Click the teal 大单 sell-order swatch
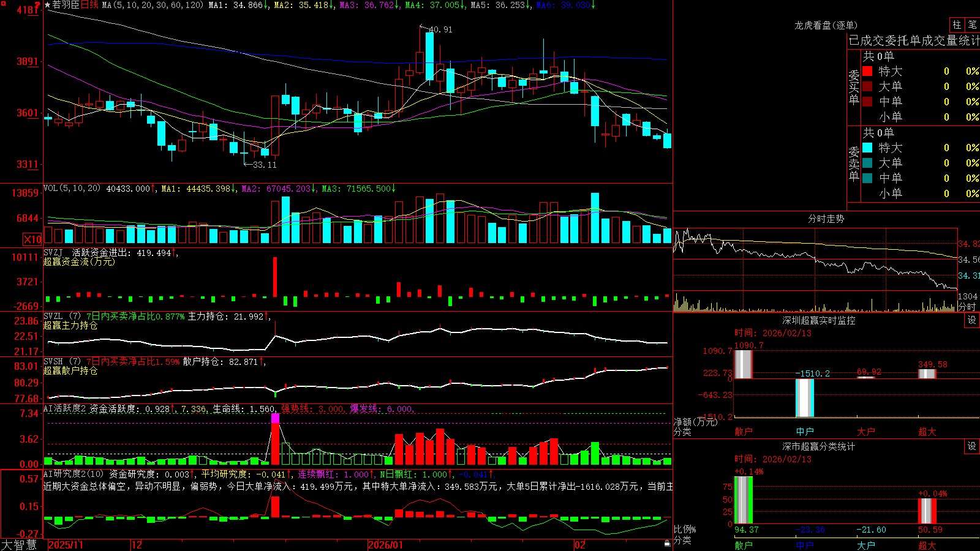The height and width of the screenshot is (551, 980). point(867,163)
